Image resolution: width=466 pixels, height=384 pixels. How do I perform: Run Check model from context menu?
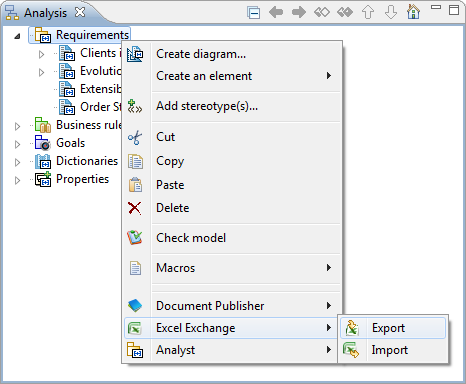(x=232, y=238)
